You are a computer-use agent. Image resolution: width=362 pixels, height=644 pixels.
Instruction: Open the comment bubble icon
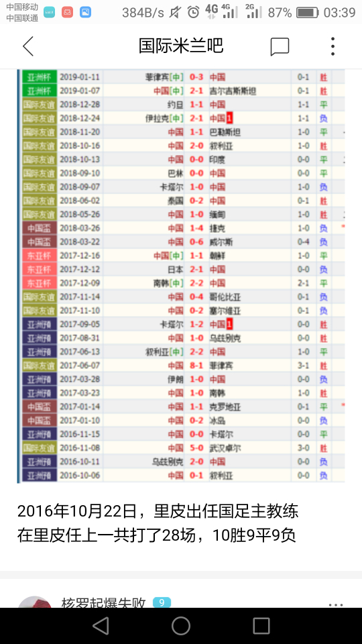click(280, 46)
